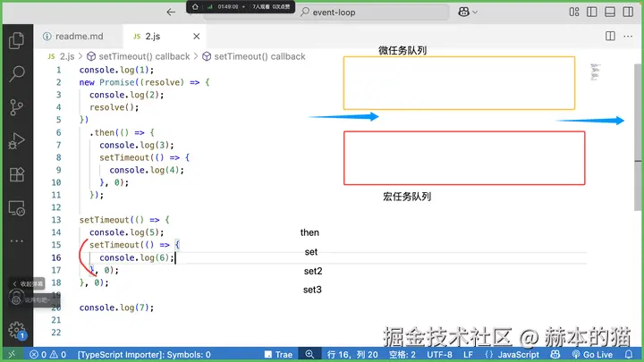This screenshot has height=362, width=644.
Task: Place cursor on console.log(7) line
Action: (116, 307)
